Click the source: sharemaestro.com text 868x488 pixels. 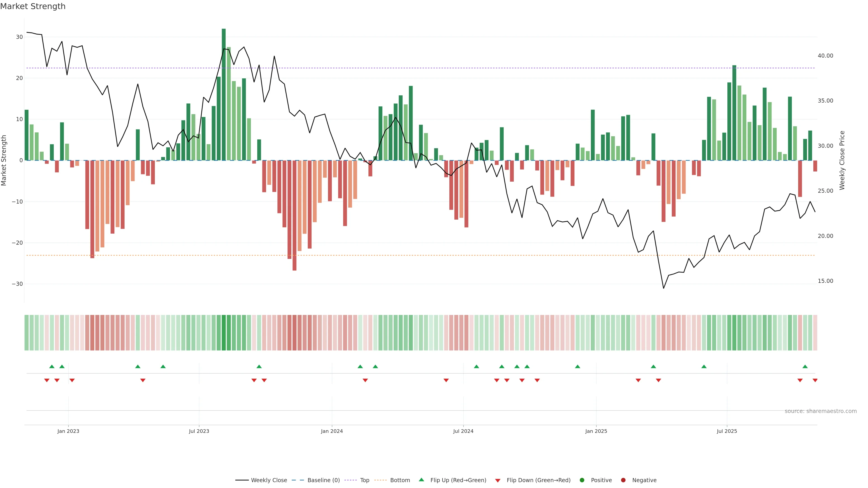point(821,411)
